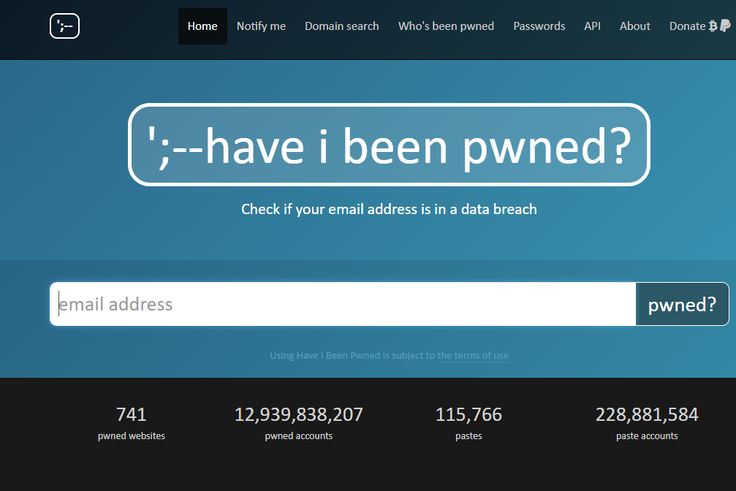Viewport: 736px width, 491px height.
Task: Navigate to the Passwords page
Action: tap(539, 26)
